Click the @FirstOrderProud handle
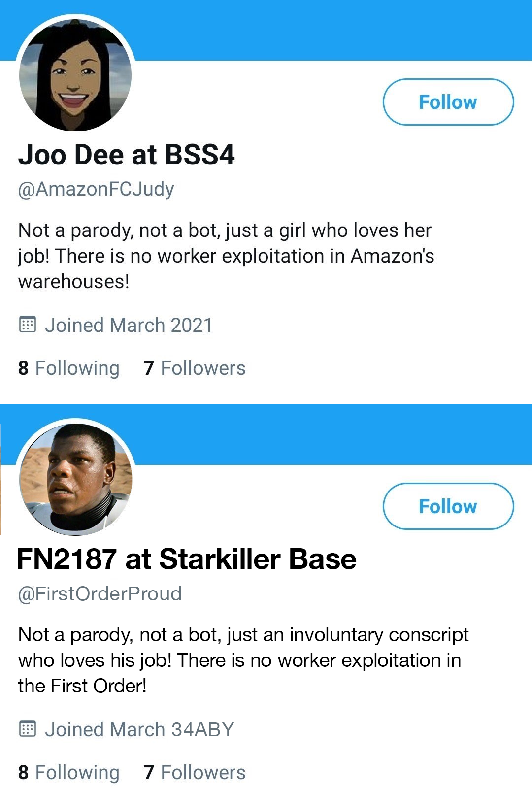The image size is (532, 788). pos(100,593)
